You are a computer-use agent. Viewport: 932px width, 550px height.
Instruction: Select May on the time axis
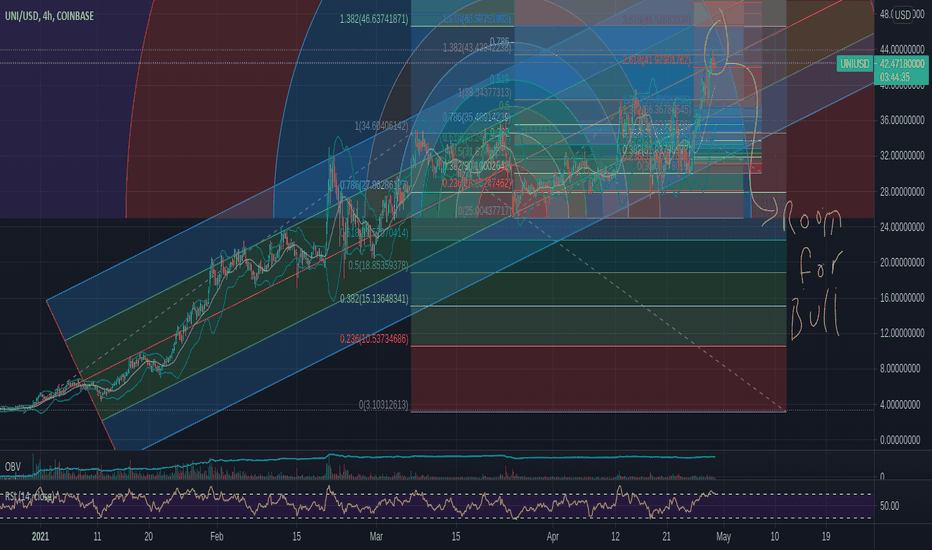click(x=723, y=536)
